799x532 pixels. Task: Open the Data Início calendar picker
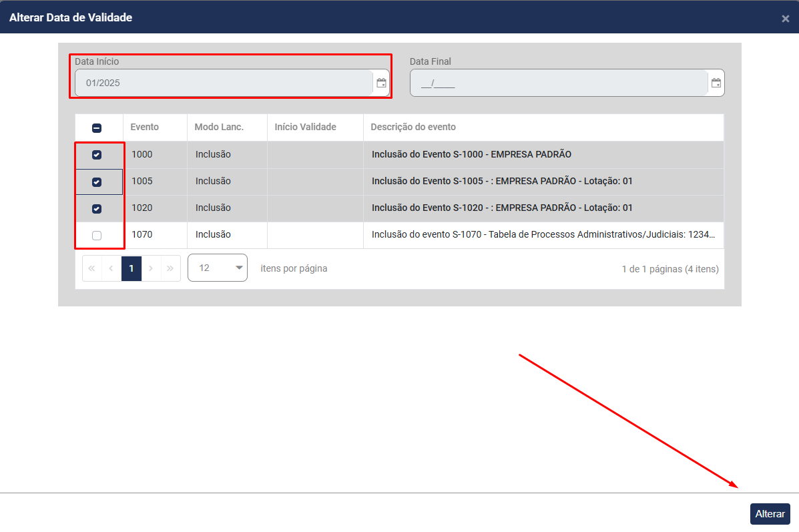click(x=381, y=83)
